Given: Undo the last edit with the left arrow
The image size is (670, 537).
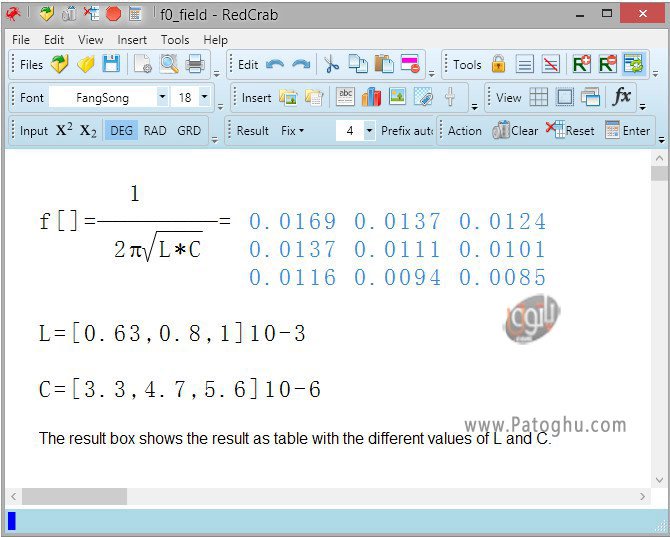Looking at the screenshot, I should (275, 65).
